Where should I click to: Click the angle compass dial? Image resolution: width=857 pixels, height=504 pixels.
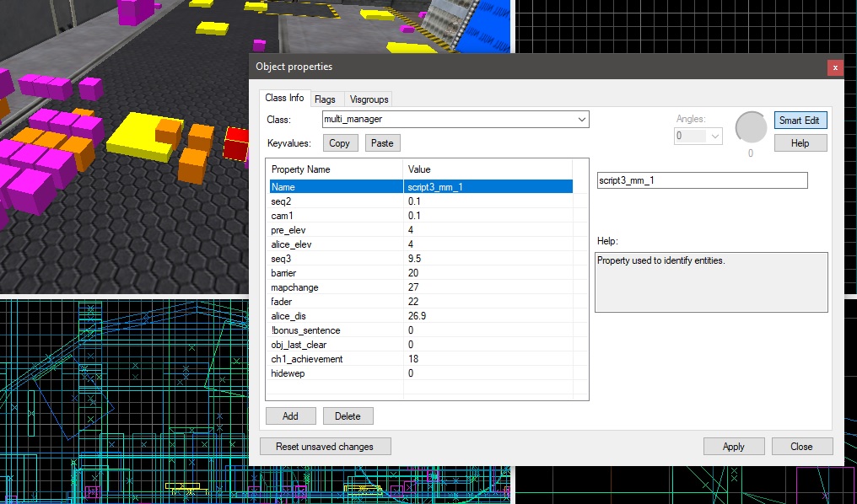(x=751, y=127)
